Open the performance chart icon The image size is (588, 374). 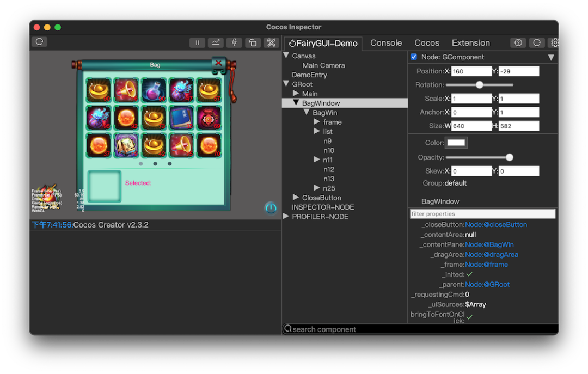click(216, 43)
